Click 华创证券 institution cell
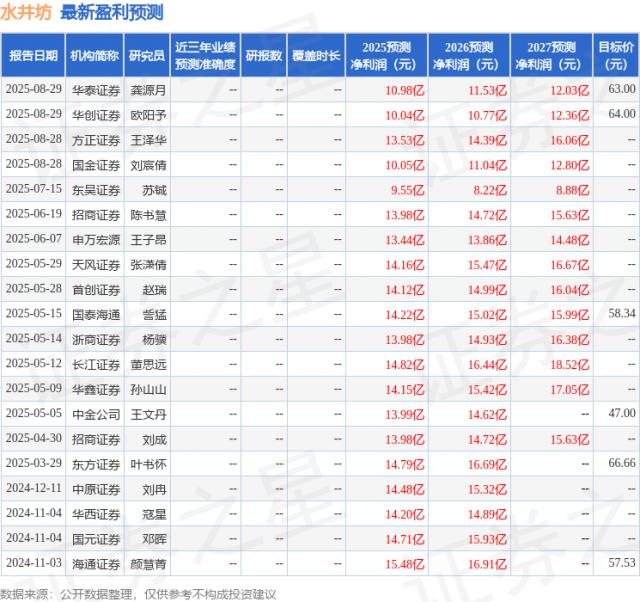Screen dimensions: 640x602 (96, 115)
